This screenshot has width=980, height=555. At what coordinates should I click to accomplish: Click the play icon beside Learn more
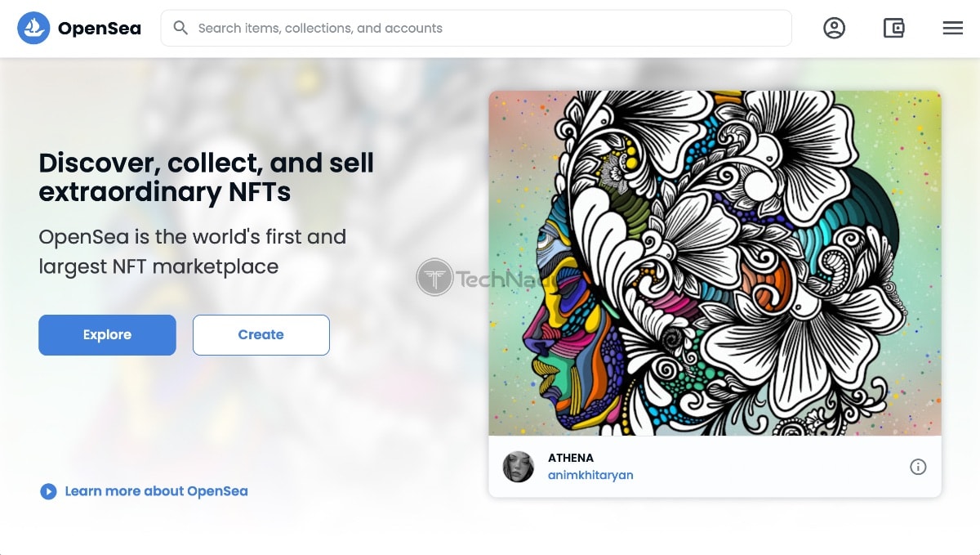click(48, 491)
